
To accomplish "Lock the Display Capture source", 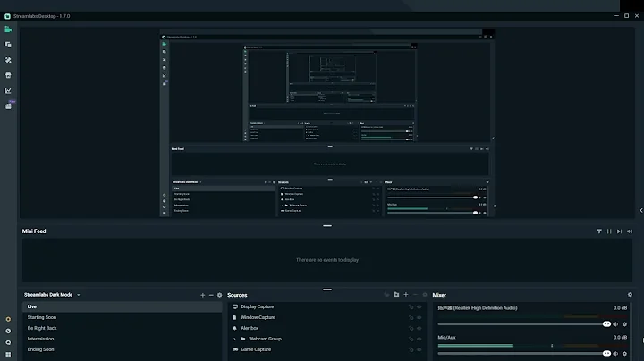I will (411, 306).
